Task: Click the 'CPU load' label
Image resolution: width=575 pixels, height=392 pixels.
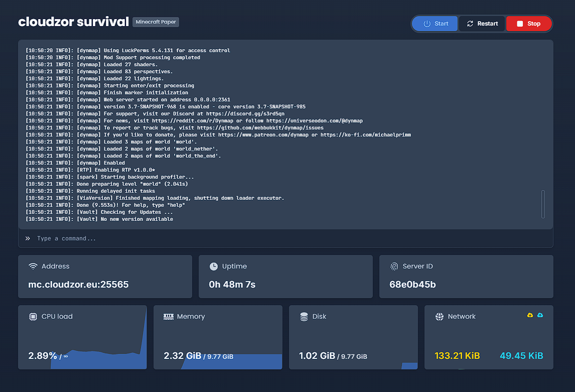Action: point(57,316)
